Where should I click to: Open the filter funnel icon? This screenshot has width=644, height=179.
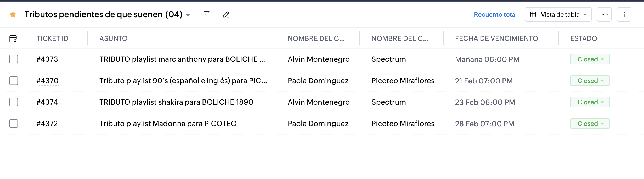pyautogui.click(x=206, y=14)
